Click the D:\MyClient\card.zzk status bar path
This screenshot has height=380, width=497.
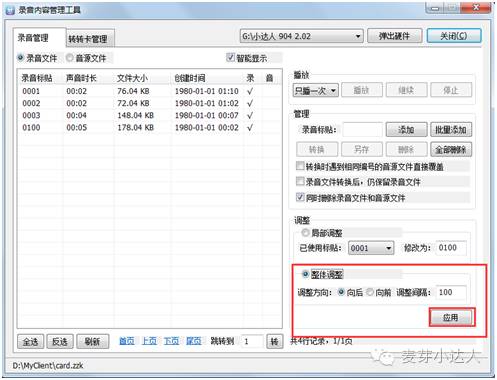[x=48, y=366]
